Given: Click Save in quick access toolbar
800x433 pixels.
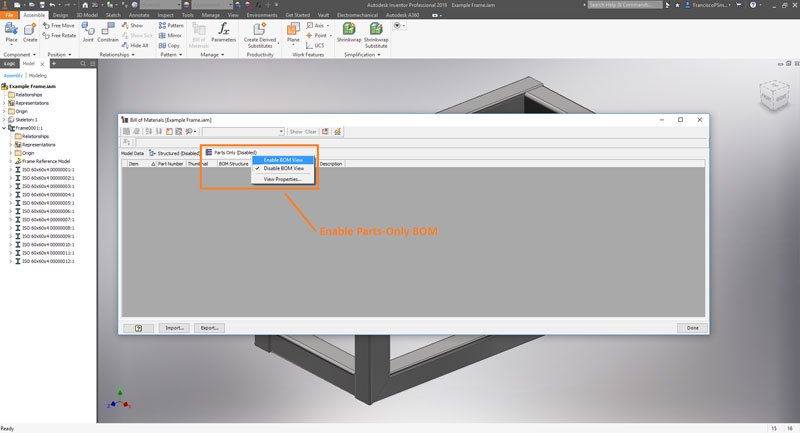Looking at the screenshot, I should pos(42,5).
